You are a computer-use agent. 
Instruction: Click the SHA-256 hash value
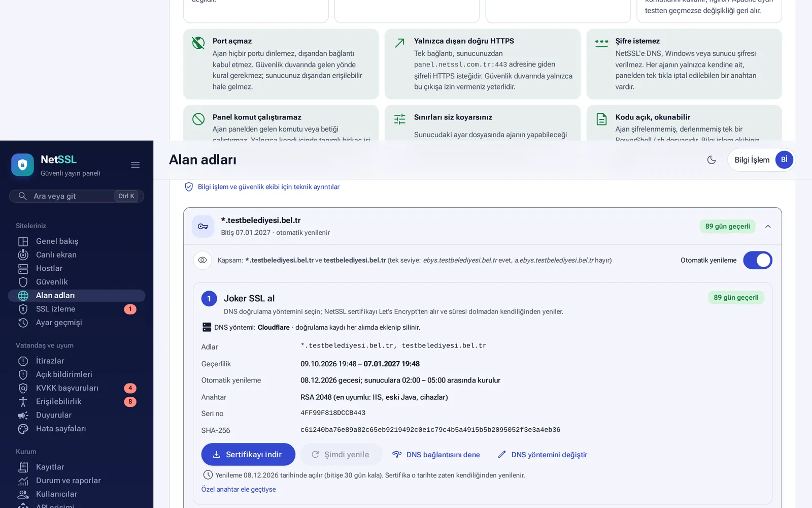(430, 430)
